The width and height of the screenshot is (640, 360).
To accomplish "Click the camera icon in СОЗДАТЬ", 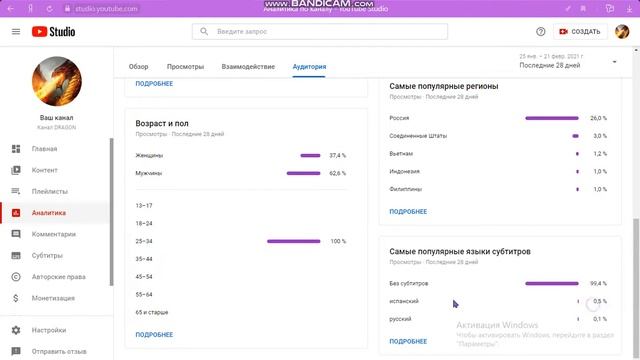I will [x=563, y=31].
